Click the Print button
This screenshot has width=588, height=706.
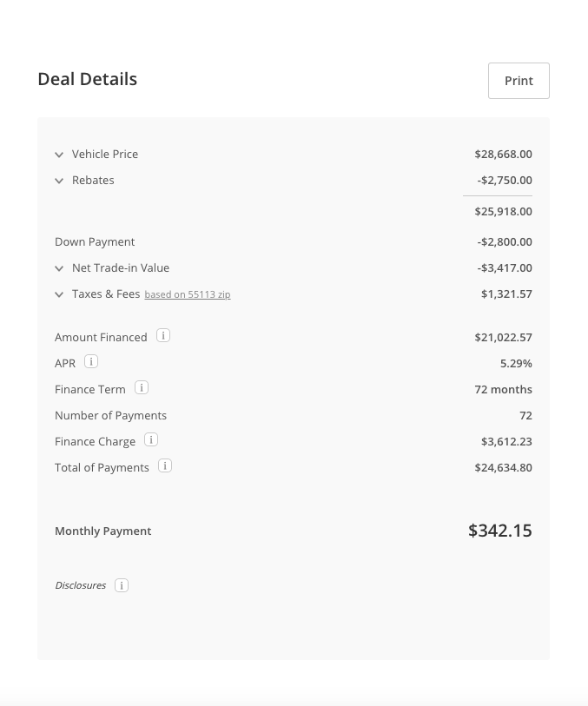coord(519,81)
